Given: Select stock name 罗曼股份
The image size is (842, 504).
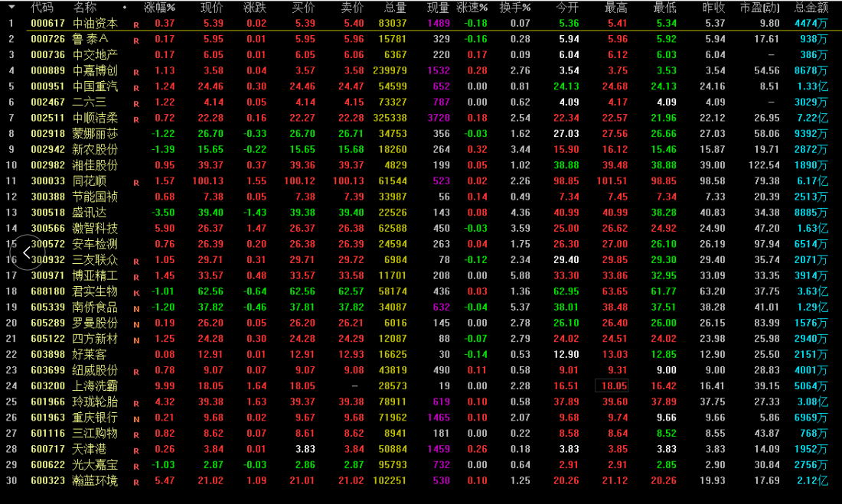Looking at the screenshot, I should coord(95,323).
